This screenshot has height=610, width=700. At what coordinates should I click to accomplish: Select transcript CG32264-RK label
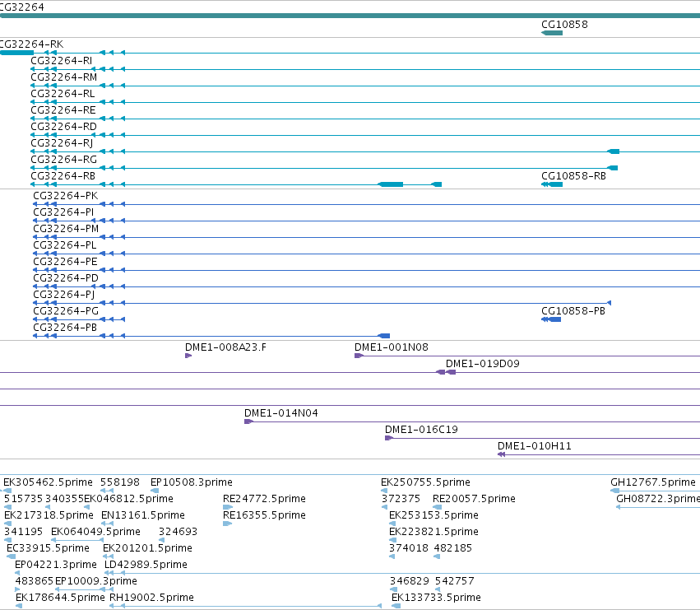click(x=31, y=44)
